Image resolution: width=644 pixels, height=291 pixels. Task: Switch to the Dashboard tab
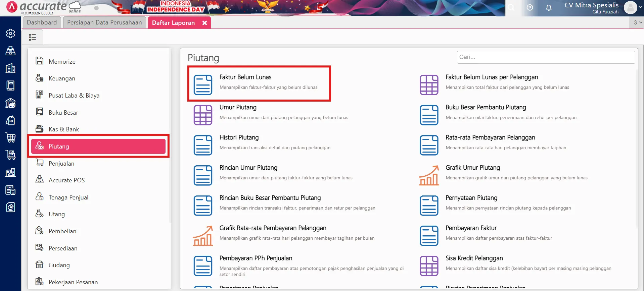[x=42, y=22]
